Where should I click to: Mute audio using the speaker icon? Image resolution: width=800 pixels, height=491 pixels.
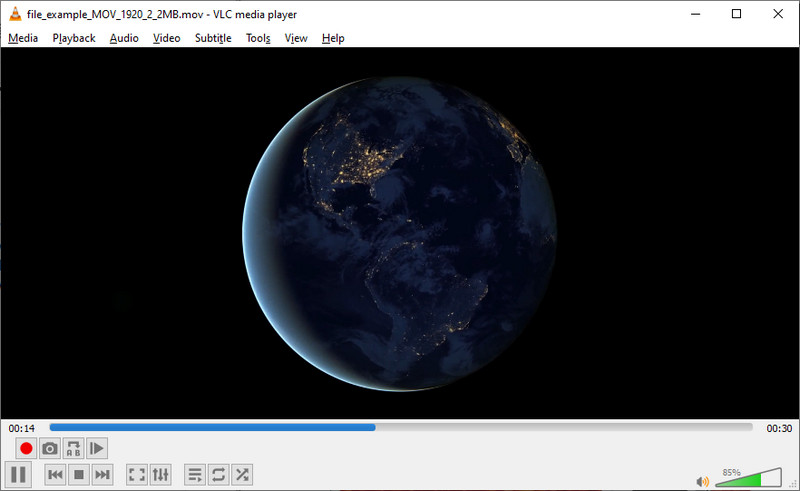[x=703, y=481]
